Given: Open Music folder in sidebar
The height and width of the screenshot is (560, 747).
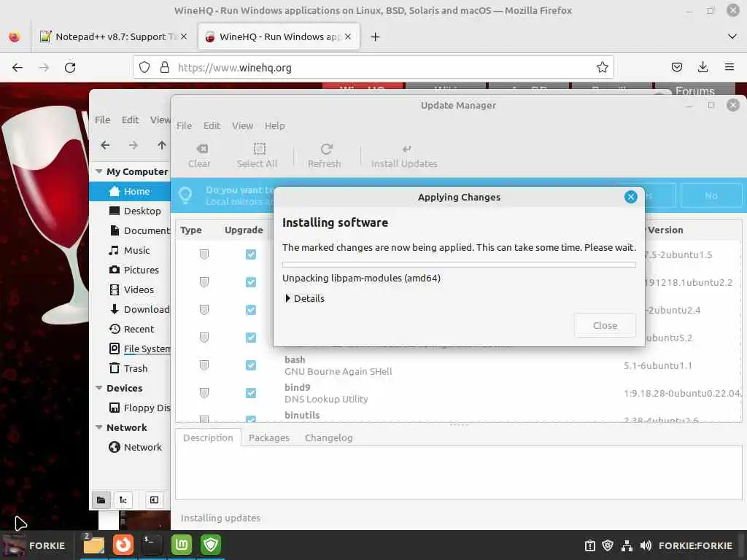Looking at the screenshot, I should click(x=130, y=251).
